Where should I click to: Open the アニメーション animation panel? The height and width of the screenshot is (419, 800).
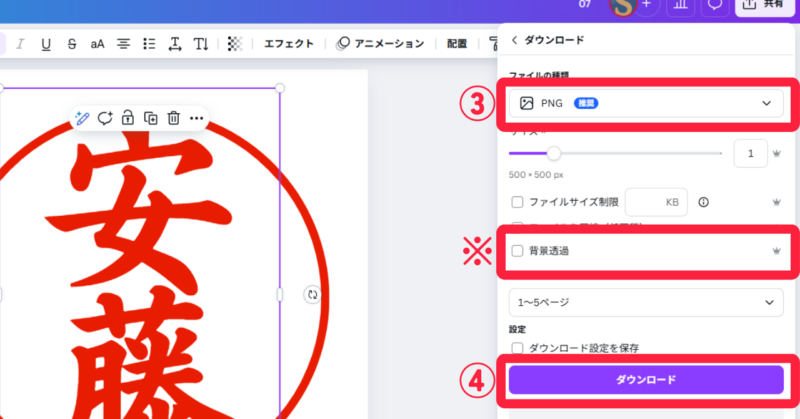380,44
